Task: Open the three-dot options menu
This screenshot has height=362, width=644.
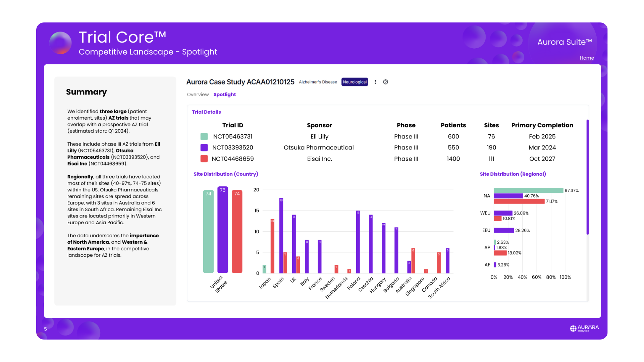Action: [375, 82]
